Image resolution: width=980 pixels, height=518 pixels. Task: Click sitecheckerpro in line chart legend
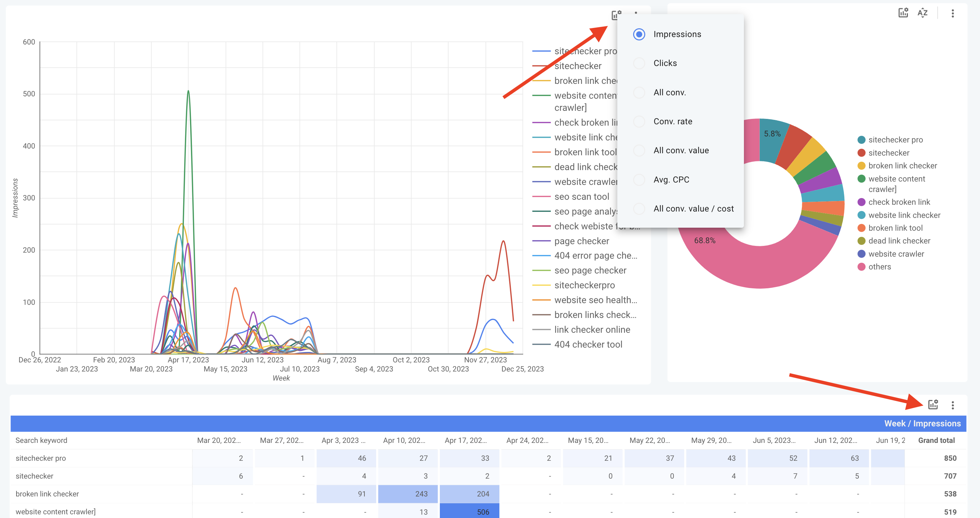pyautogui.click(x=584, y=286)
